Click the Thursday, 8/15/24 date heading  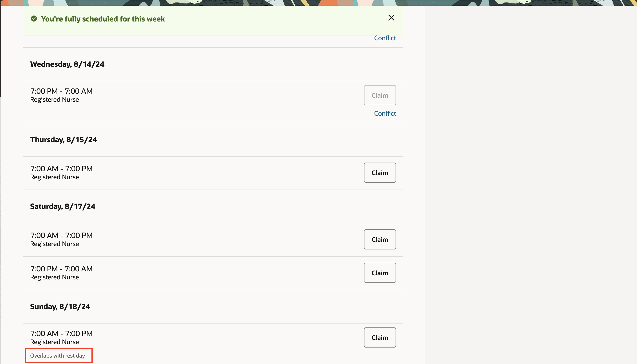click(64, 140)
